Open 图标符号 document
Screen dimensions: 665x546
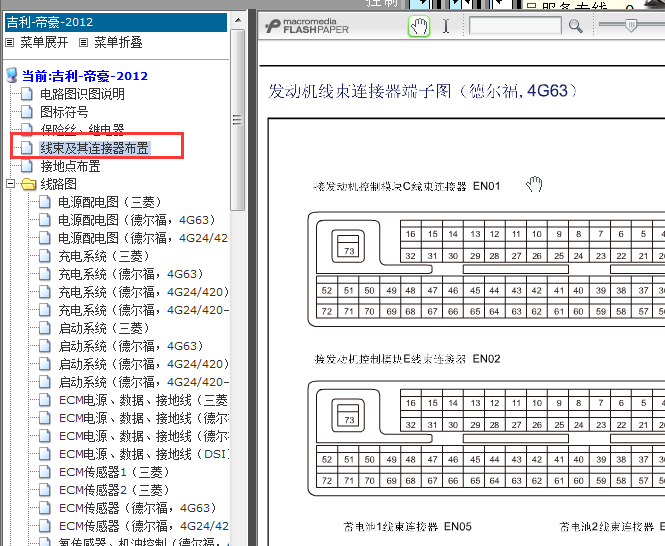point(64,112)
